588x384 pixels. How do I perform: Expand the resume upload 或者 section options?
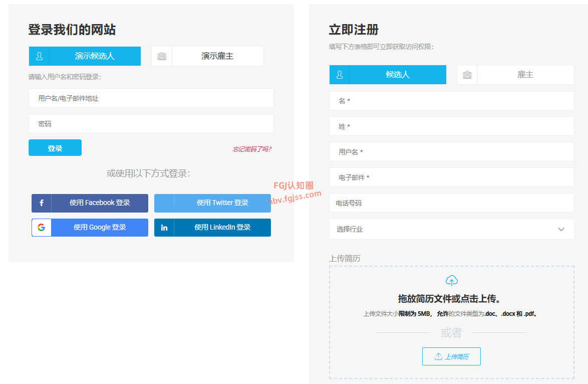(451, 332)
